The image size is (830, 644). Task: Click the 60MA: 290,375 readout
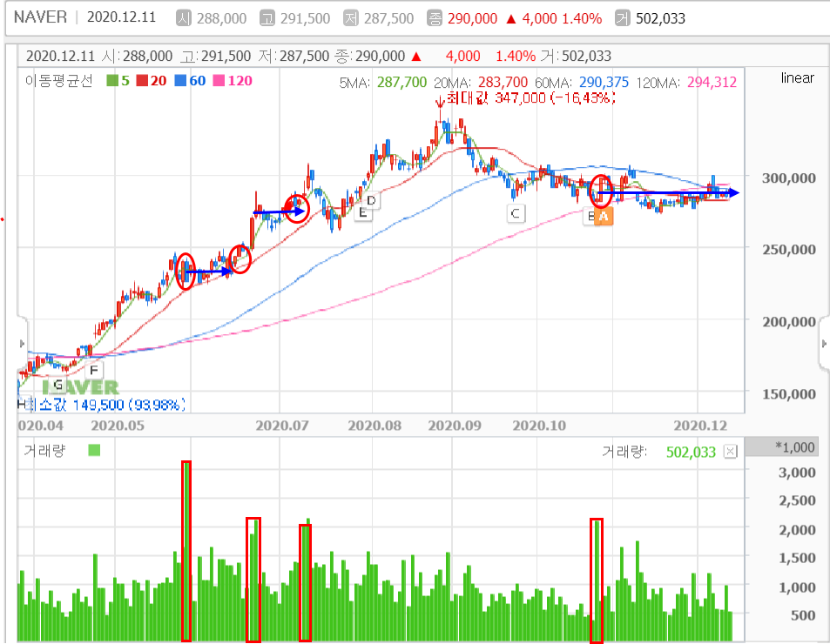[x=582, y=83]
